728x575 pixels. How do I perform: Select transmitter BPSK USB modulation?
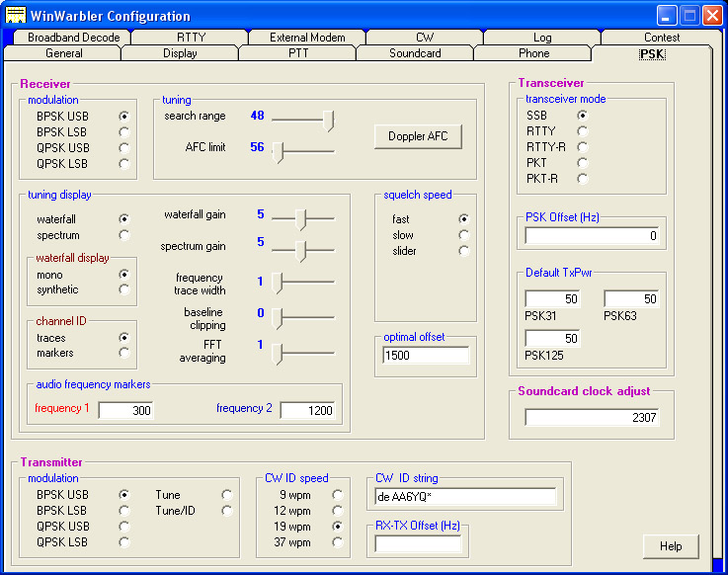coord(123,495)
